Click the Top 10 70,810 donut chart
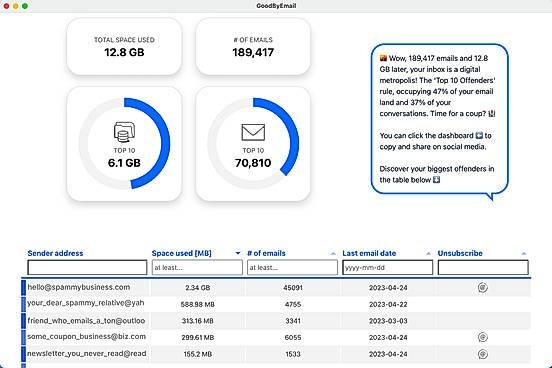Viewport: 552px width, 368px height. click(x=253, y=144)
